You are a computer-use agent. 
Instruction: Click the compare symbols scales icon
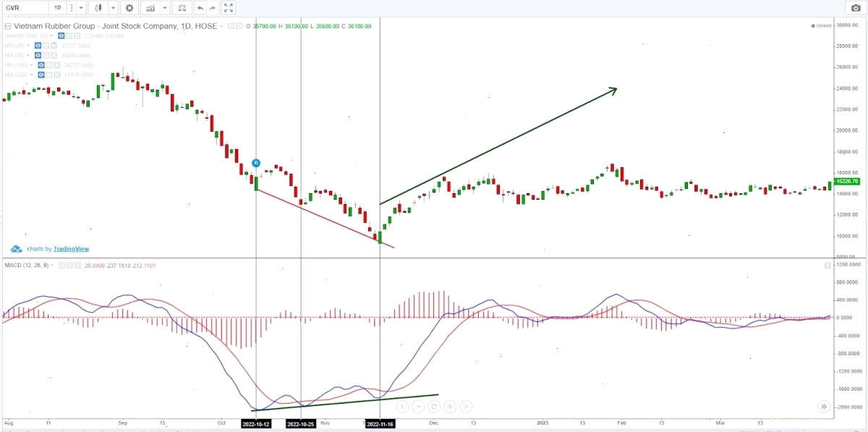coord(181,8)
